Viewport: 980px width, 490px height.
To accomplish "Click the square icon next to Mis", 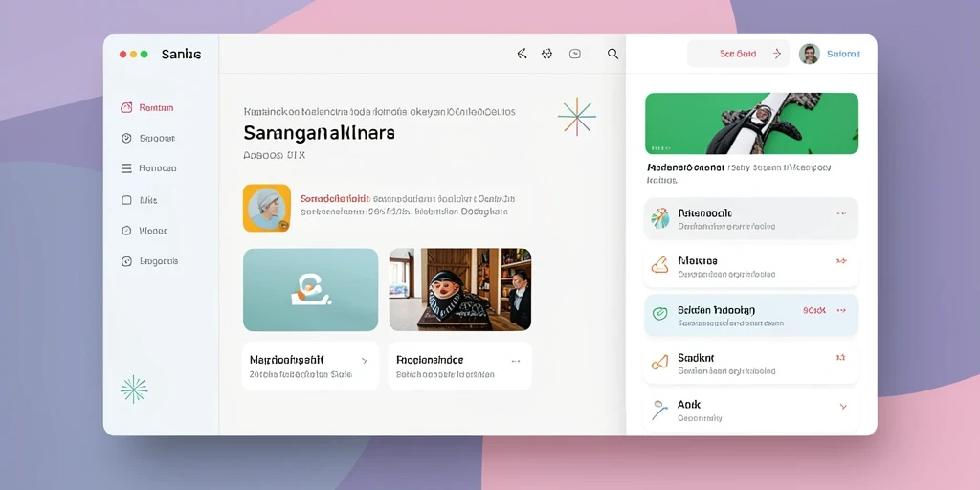I will 126,200.
